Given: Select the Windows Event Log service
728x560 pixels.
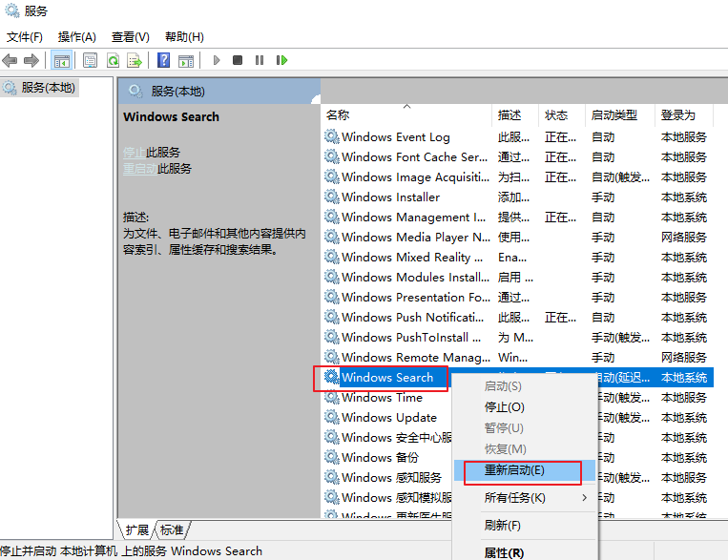Looking at the screenshot, I should click(396, 137).
